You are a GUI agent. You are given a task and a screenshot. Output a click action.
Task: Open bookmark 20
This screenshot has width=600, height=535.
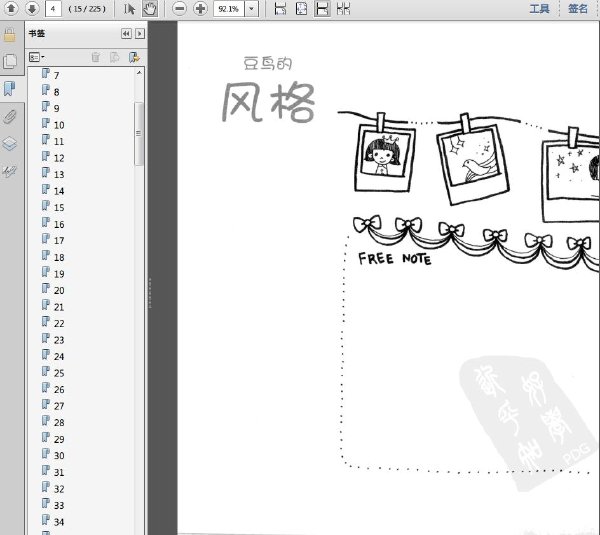click(59, 290)
